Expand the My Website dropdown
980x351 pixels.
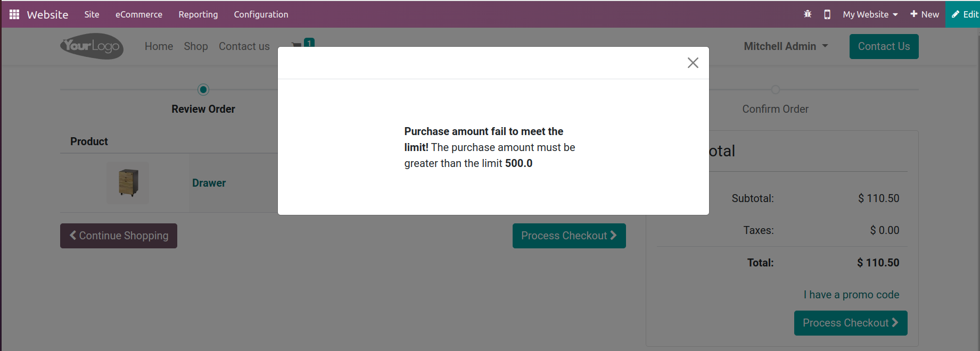[870, 14]
